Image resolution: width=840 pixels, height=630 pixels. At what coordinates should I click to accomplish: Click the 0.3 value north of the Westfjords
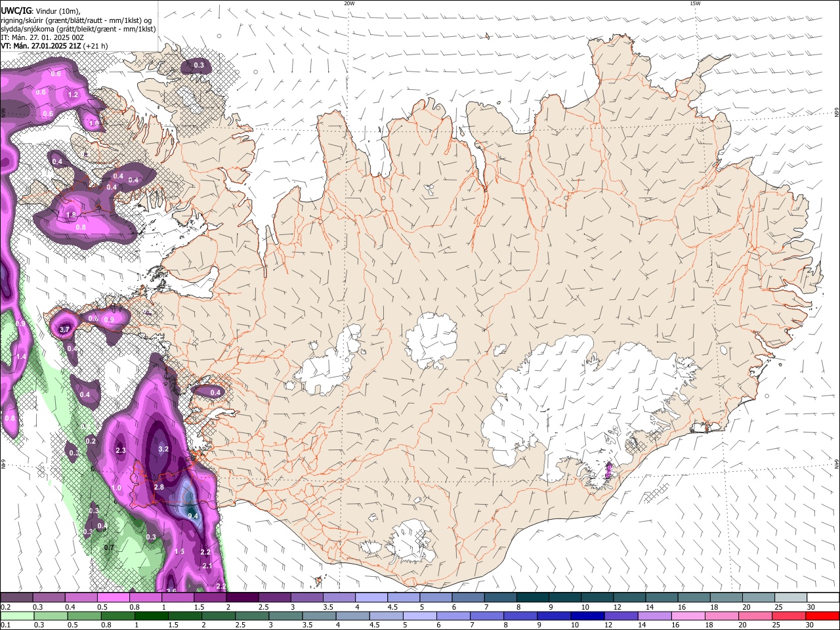pos(199,66)
